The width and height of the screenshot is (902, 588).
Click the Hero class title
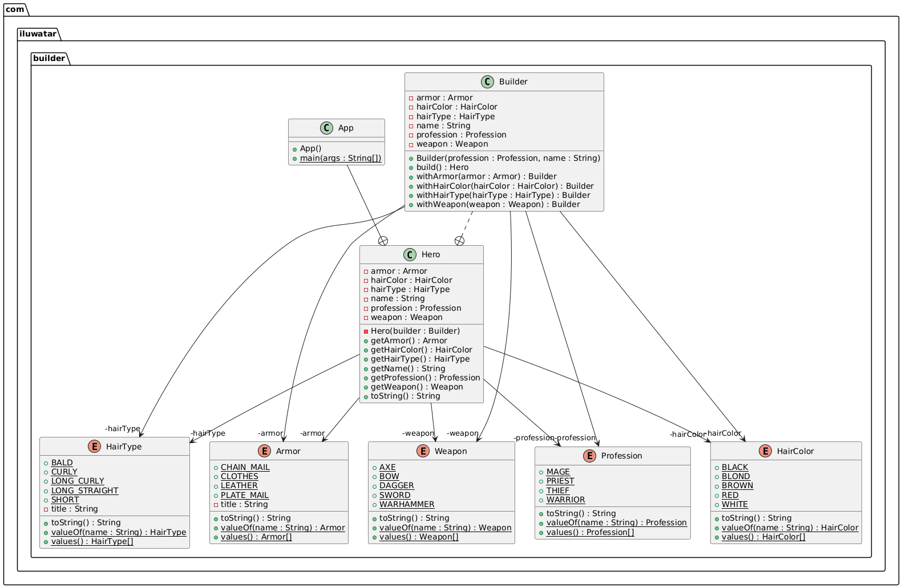tap(431, 254)
